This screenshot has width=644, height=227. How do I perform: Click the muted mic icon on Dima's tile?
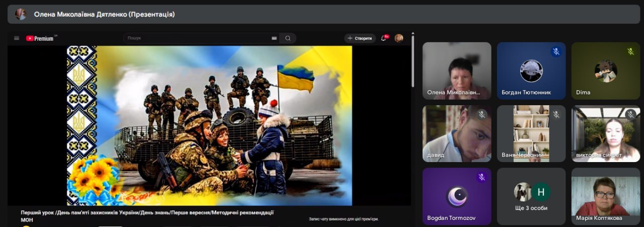point(630,51)
